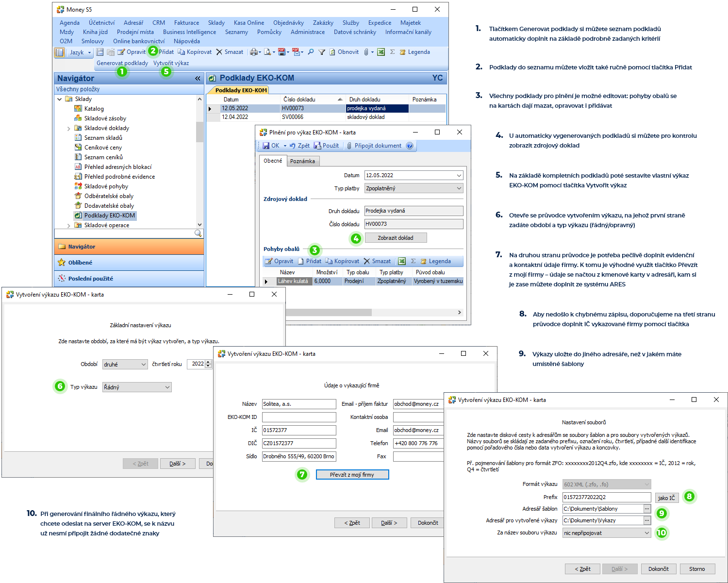Open the Účetnictví menu
Viewport: 728px width, 583px height.
(x=102, y=23)
